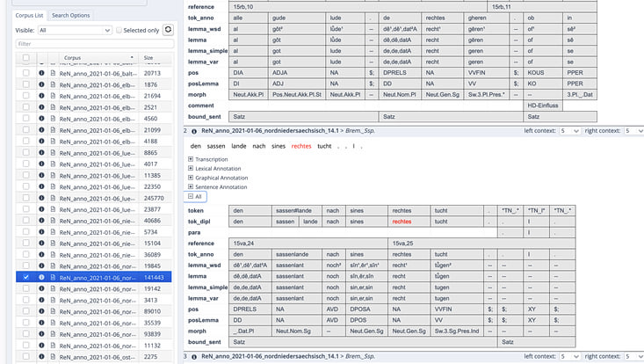
Task: Click the reference cell 15rb,11
Action: [542, 7]
